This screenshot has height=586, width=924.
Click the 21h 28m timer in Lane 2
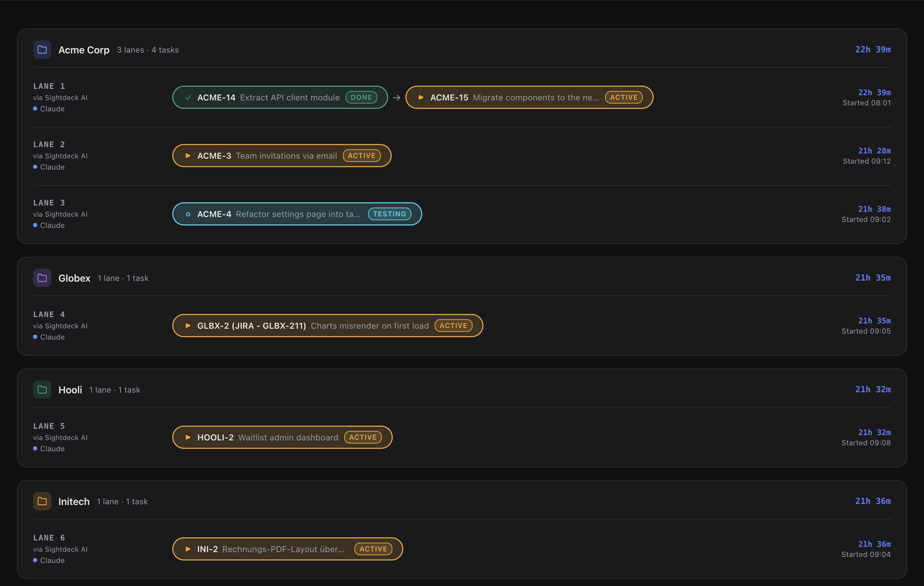[875, 151]
